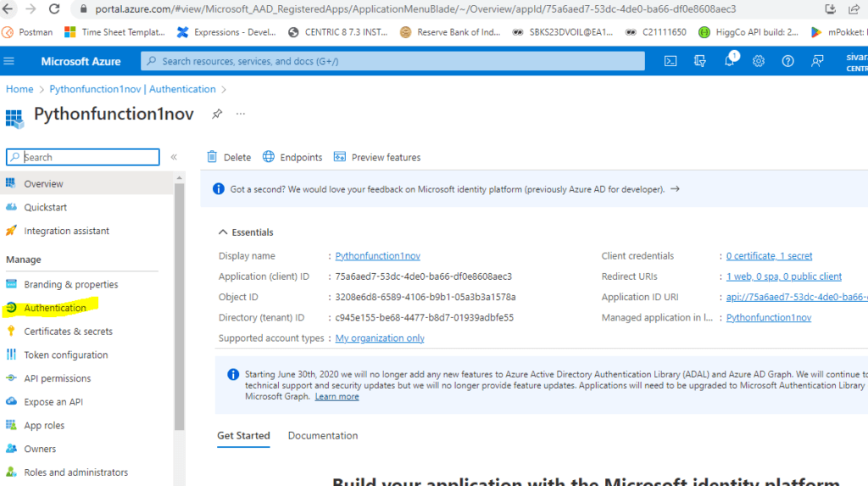Click the Azure global search bar
The width and height of the screenshot is (868, 486).
(393, 61)
